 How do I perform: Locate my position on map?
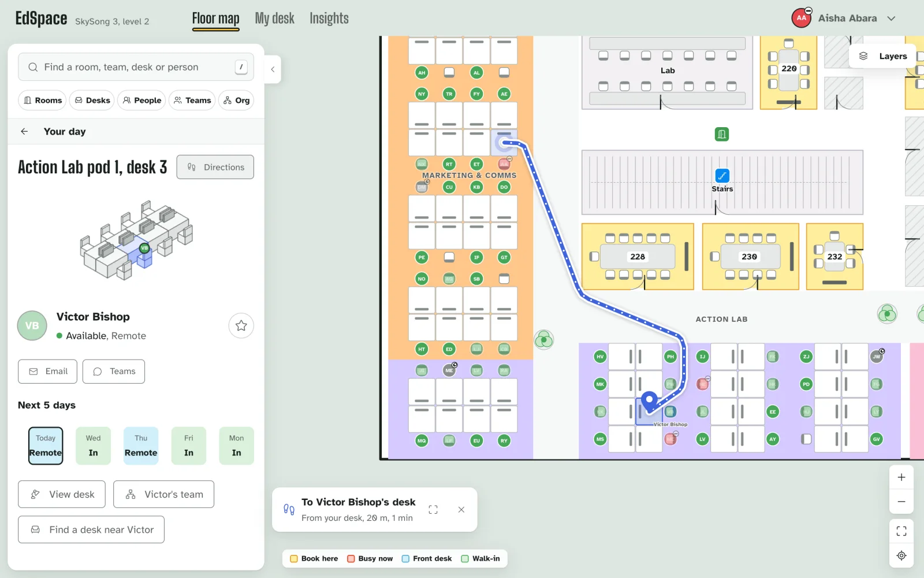tap(901, 555)
